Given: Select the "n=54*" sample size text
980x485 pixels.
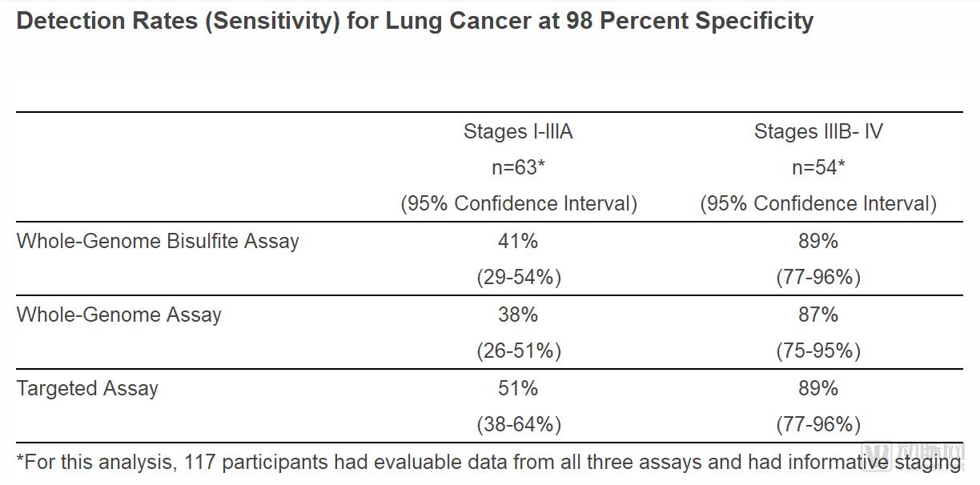Looking at the screenshot, I should click(817, 167).
